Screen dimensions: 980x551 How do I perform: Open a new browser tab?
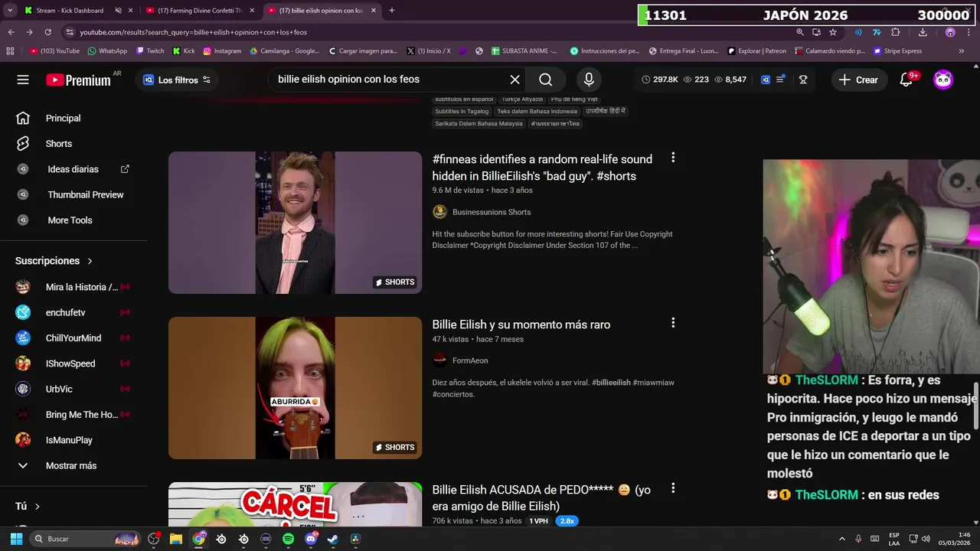tap(392, 11)
